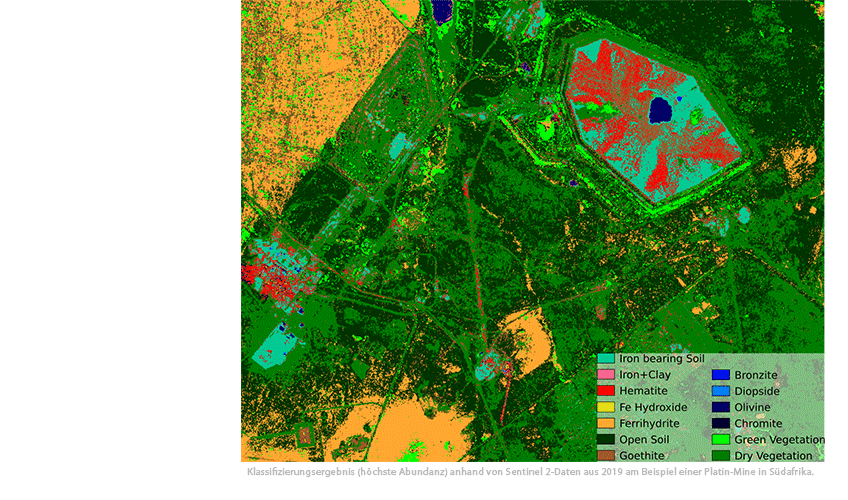Image resolution: width=848 pixels, height=500 pixels.
Task: Click the 'Fe Hydroxide' legend label
Action: 653,408
